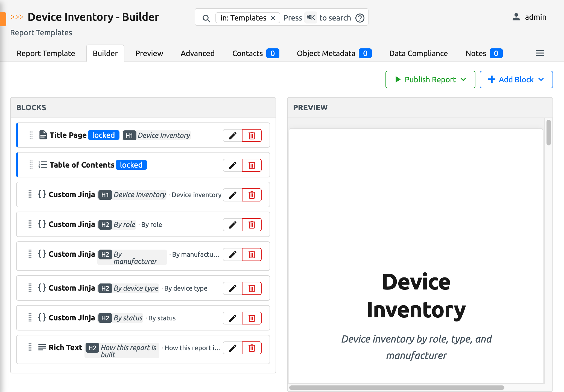This screenshot has height=392, width=564.
Task: Edit the Device inventory Custom Jinja block
Action: pos(232,195)
